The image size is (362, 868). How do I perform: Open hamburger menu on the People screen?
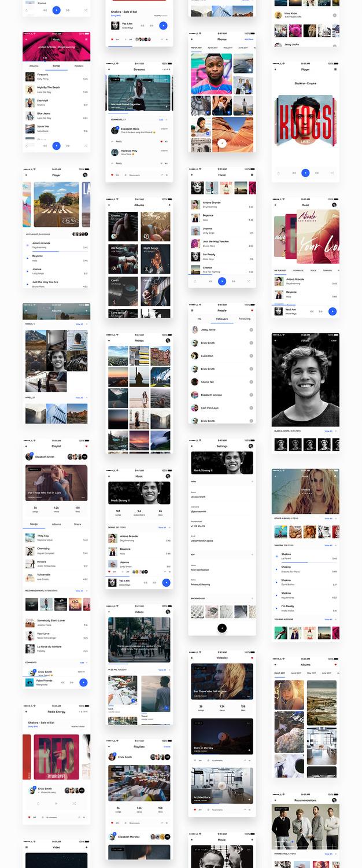click(x=192, y=311)
